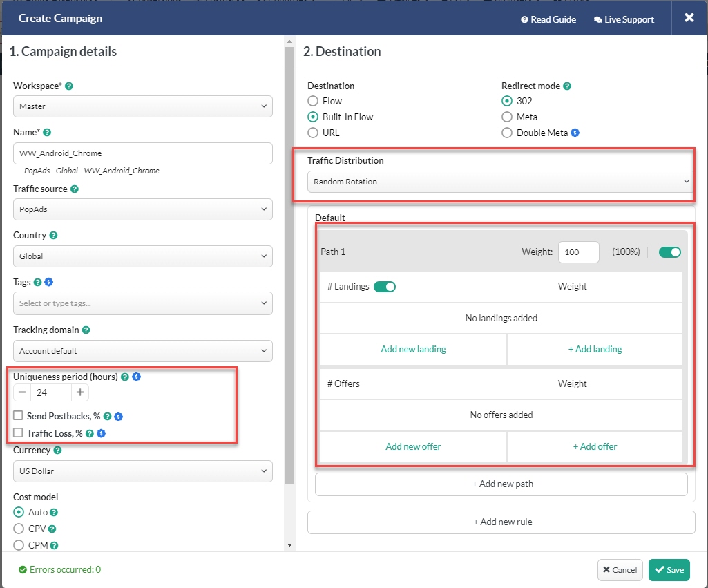Click the Tags blue badge icon
The image size is (708, 588).
[x=49, y=282]
